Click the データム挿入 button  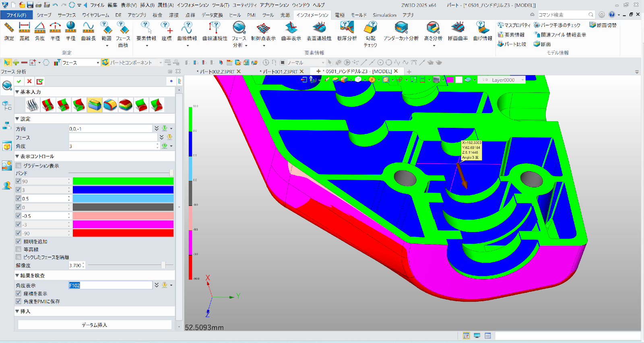(95, 325)
